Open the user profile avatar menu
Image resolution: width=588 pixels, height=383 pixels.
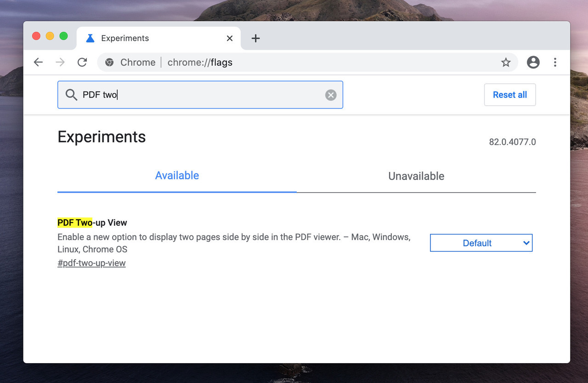click(x=533, y=63)
